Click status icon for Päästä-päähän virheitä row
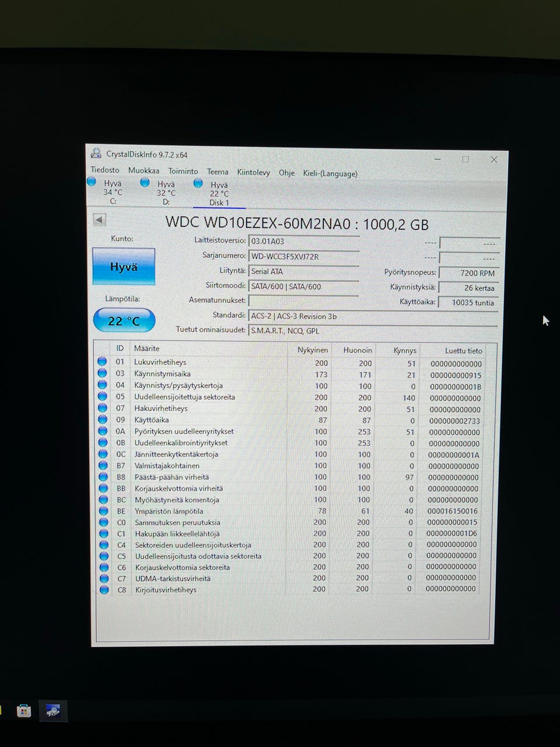Screen dimensions: 560x747 [x=103, y=476]
